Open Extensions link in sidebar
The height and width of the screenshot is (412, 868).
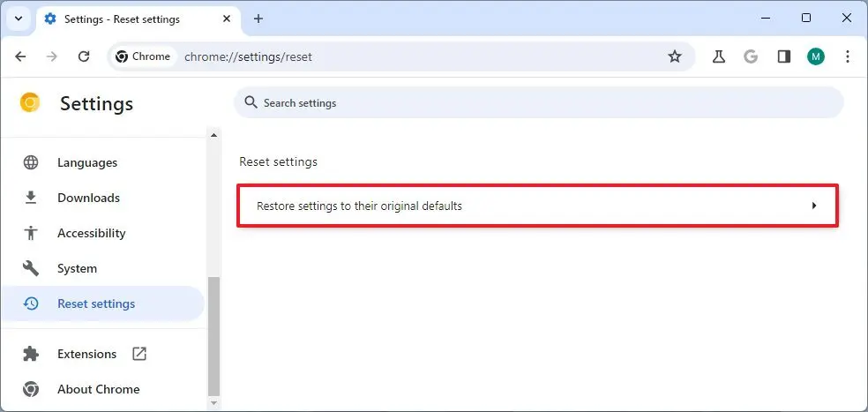coord(86,354)
